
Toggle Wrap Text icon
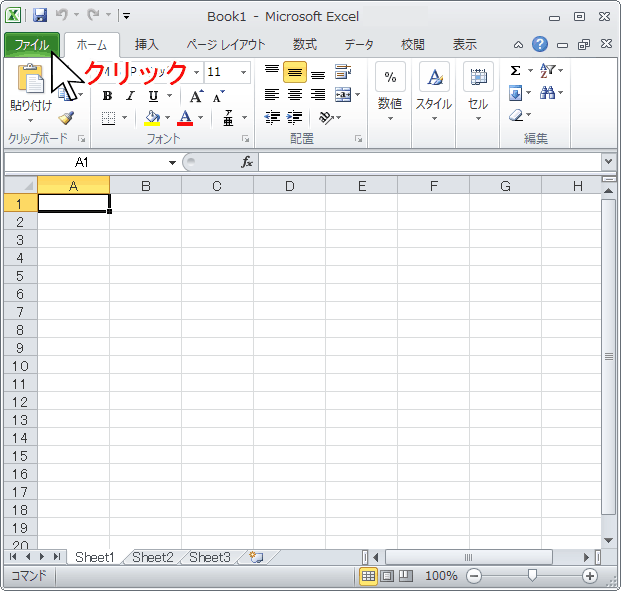coord(343,72)
